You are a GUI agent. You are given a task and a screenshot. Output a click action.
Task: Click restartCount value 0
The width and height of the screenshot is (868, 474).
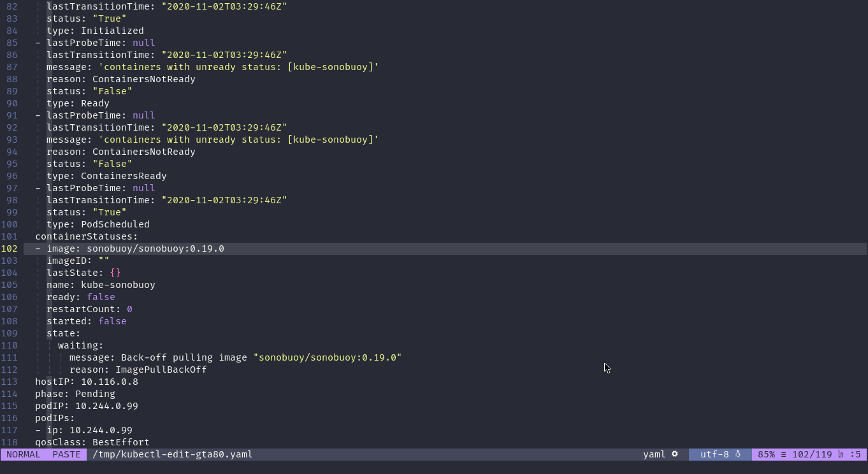(x=129, y=309)
